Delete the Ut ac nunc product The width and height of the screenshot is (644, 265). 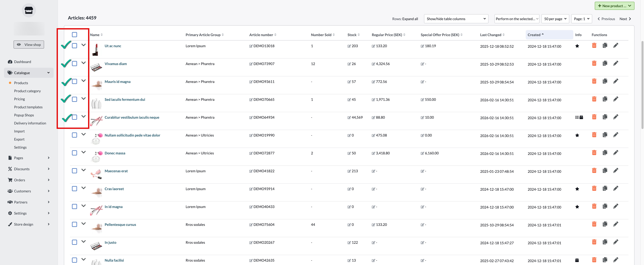(x=594, y=46)
